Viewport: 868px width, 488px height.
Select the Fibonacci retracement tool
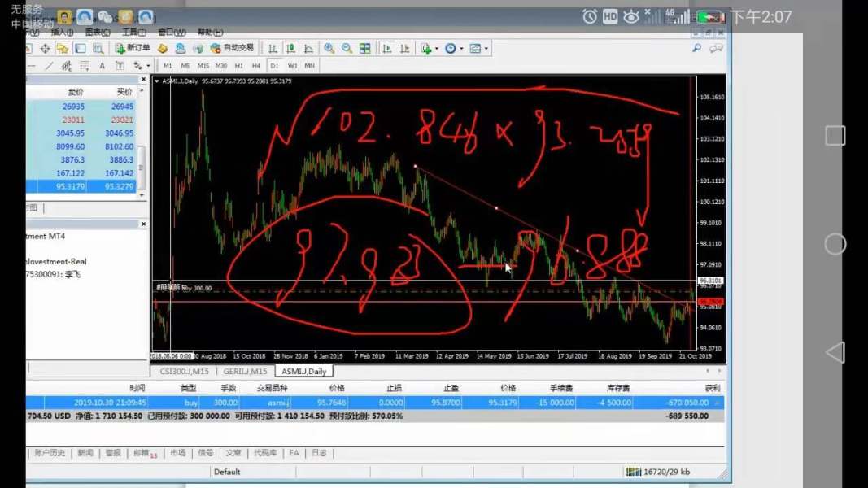(x=84, y=66)
